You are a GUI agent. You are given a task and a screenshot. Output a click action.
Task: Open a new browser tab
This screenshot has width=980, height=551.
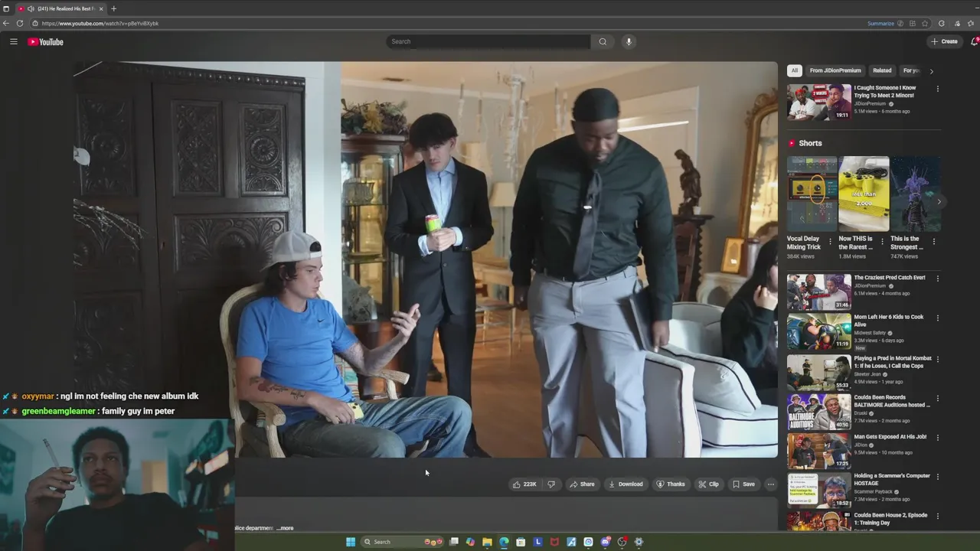click(x=113, y=8)
